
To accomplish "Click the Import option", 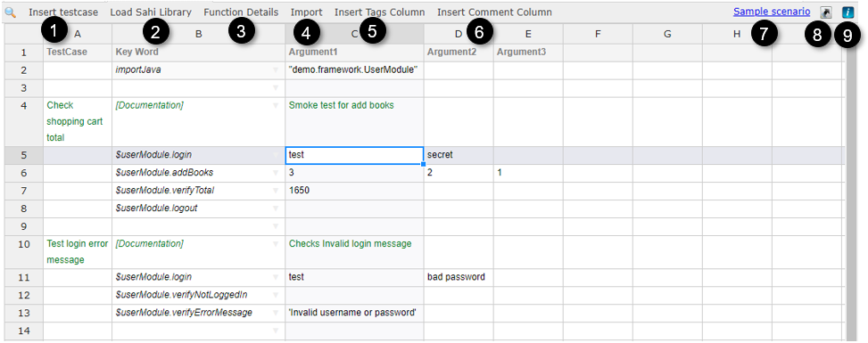I will [x=307, y=12].
